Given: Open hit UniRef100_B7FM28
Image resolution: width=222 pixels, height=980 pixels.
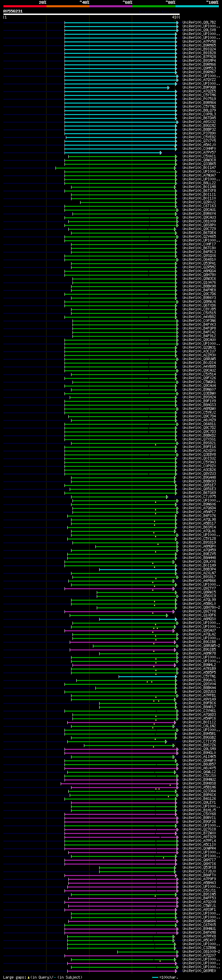Looking at the screenshot, I should [199, 57].
